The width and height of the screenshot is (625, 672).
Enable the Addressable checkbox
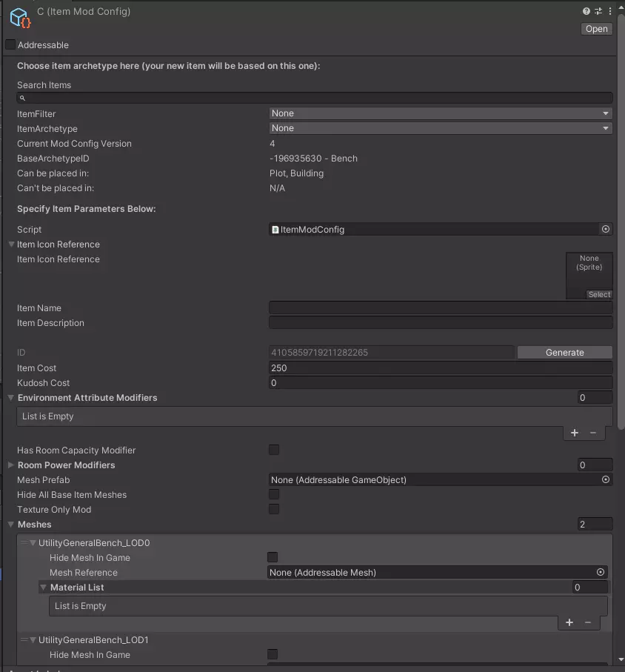(10, 45)
